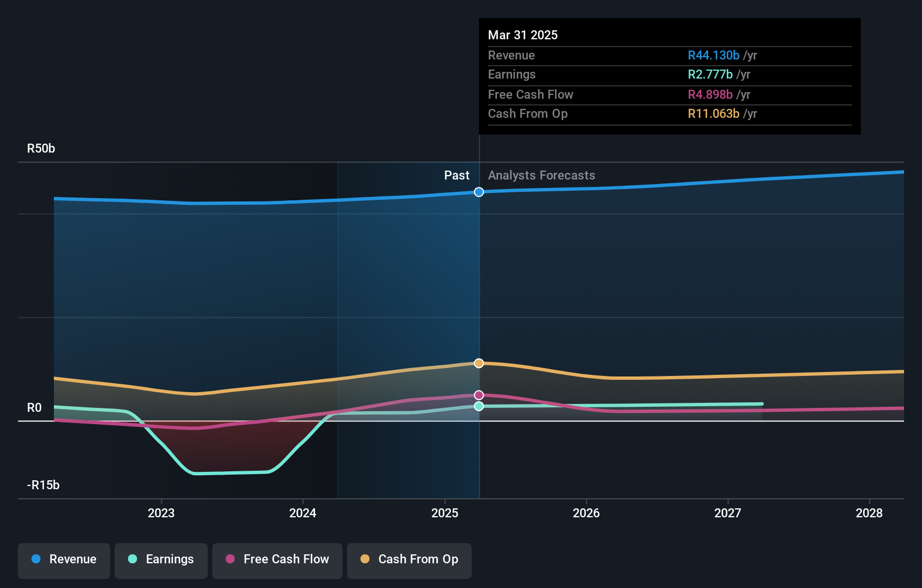Expand the Cash From Op tooltip row
The width and height of the screenshot is (922, 588).
click(668, 113)
